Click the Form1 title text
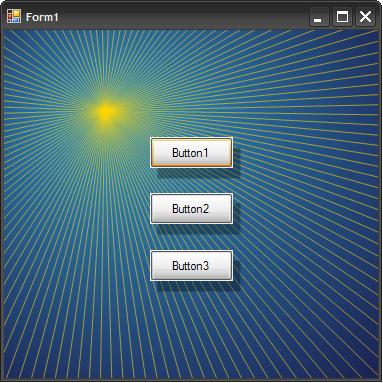This screenshot has height=383, width=383. 42,17
